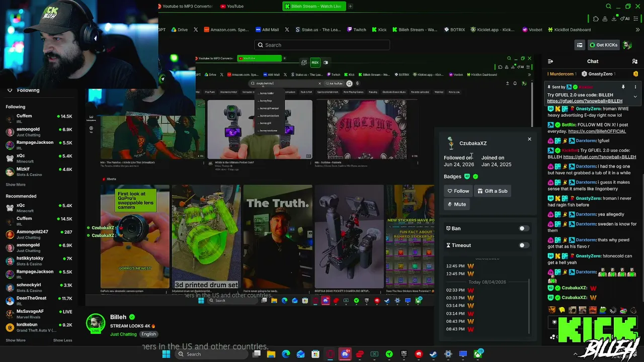Click the Windows taskbar Search box
The height and width of the screenshot is (362, 644).
(211, 354)
